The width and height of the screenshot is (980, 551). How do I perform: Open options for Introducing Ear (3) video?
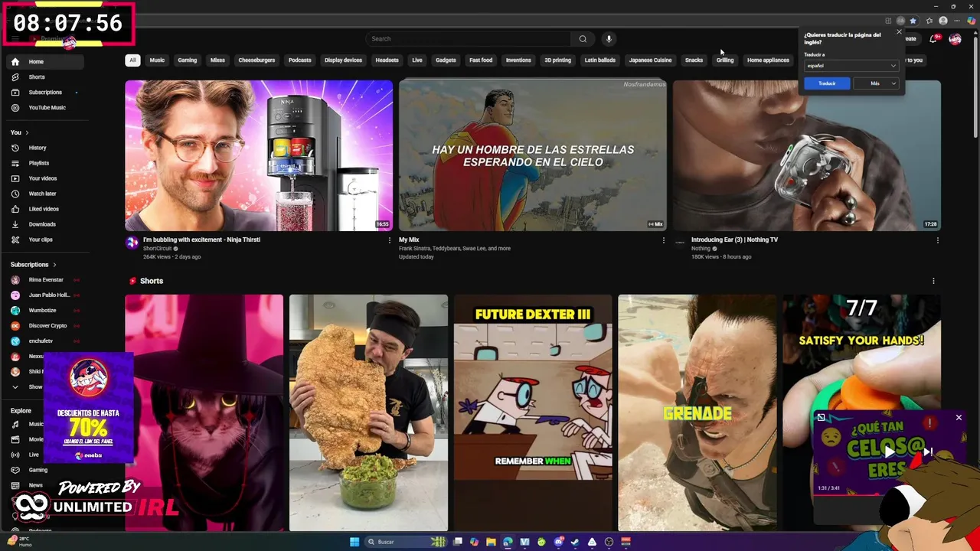pos(937,240)
